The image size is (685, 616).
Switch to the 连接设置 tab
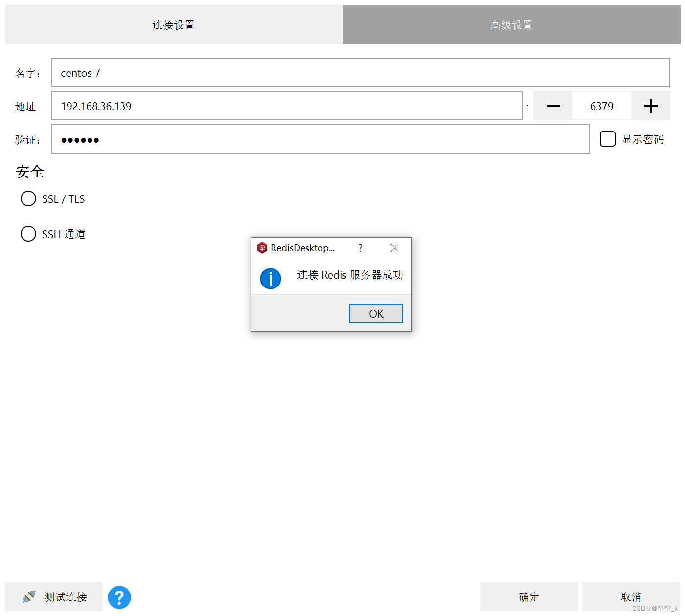pyautogui.click(x=174, y=24)
